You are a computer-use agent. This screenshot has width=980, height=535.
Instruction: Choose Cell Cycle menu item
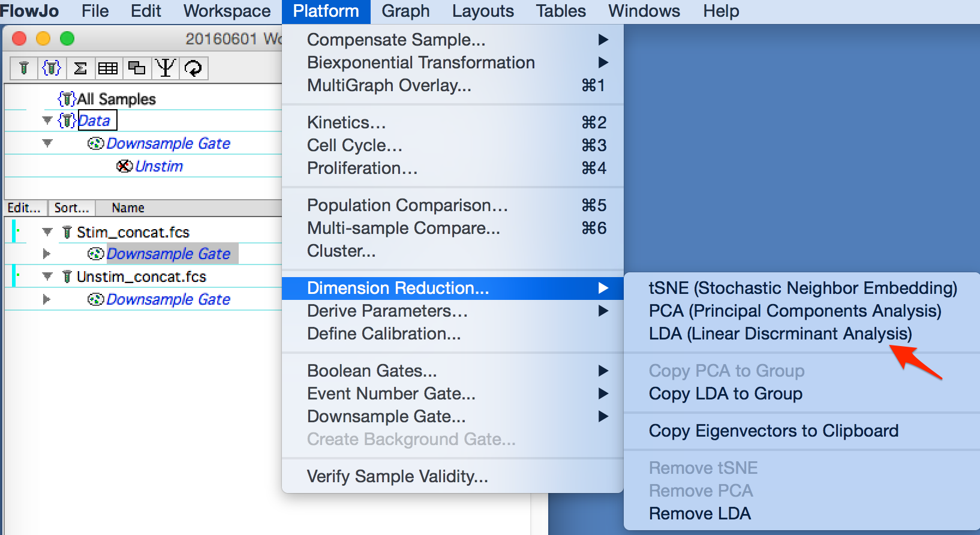(x=453, y=145)
